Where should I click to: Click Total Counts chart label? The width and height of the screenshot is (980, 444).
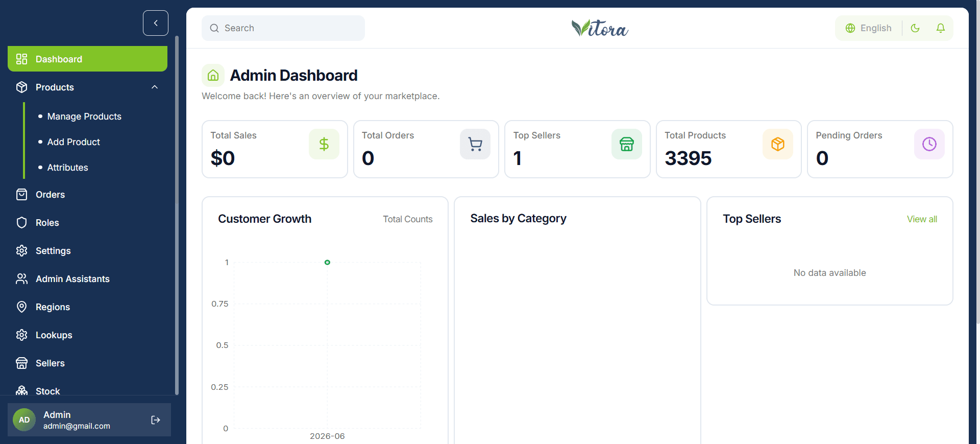[408, 219]
